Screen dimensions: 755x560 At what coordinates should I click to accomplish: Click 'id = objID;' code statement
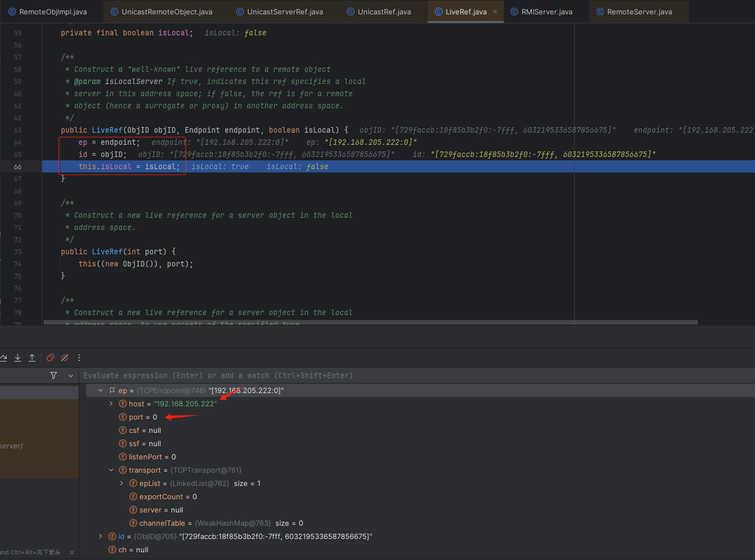pos(102,154)
